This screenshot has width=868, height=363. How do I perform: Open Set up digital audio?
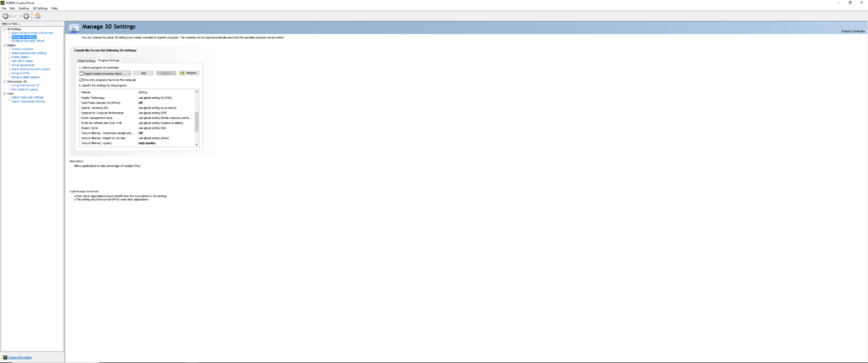click(23, 65)
